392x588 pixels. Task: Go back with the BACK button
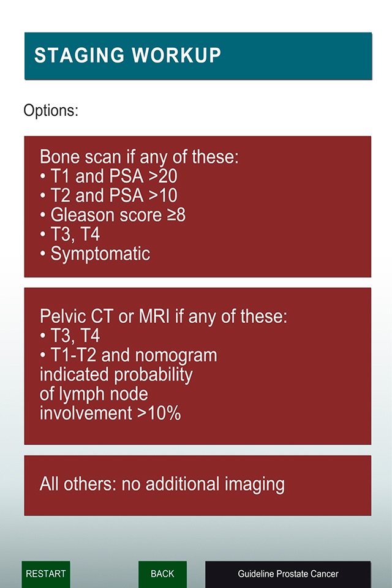point(162,574)
